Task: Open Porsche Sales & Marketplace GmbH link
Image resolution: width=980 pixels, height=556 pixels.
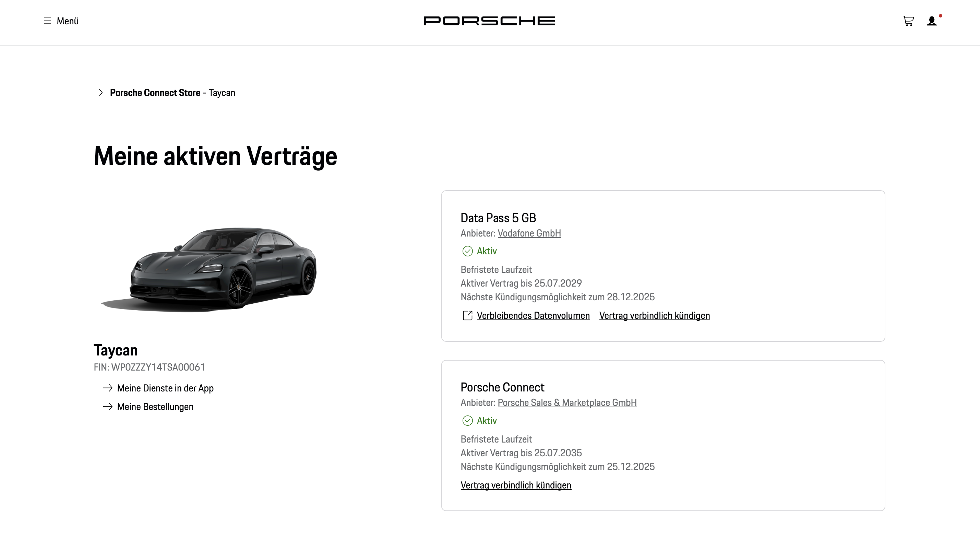Action: coord(567,403)
